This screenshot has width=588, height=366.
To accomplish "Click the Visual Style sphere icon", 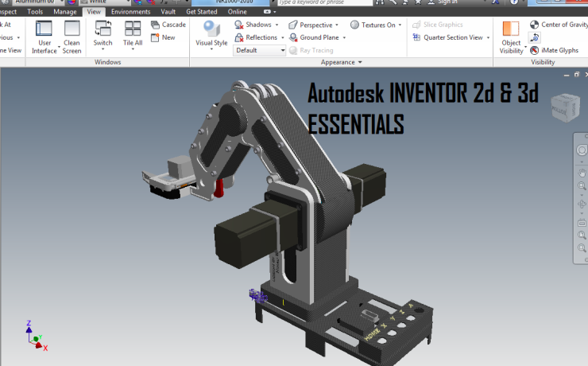I will pos(211,29).
